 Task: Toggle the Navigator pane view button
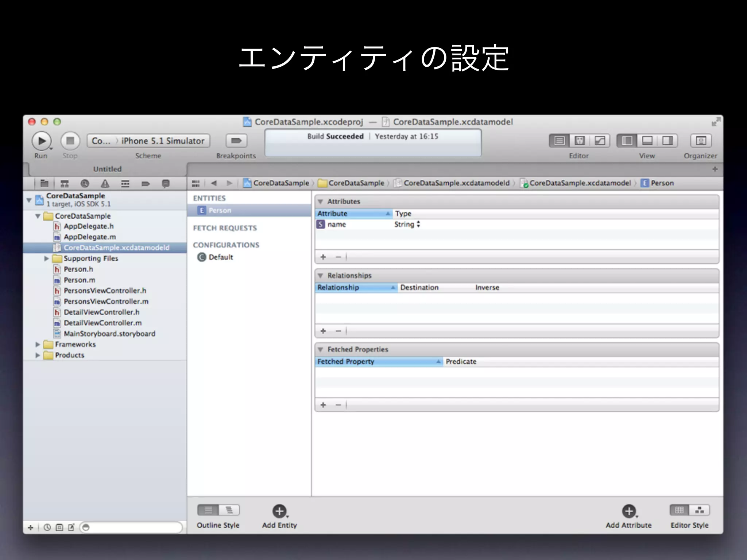pos(627,141)
